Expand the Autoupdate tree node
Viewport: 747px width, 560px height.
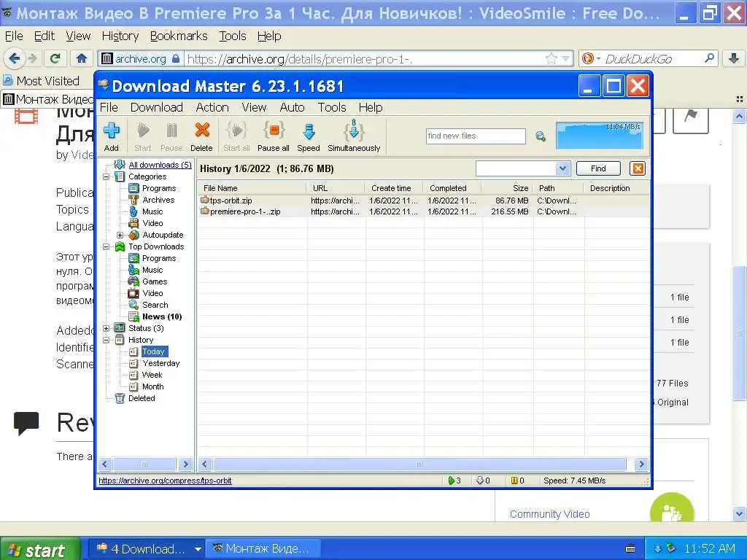[x=120, y=235]
